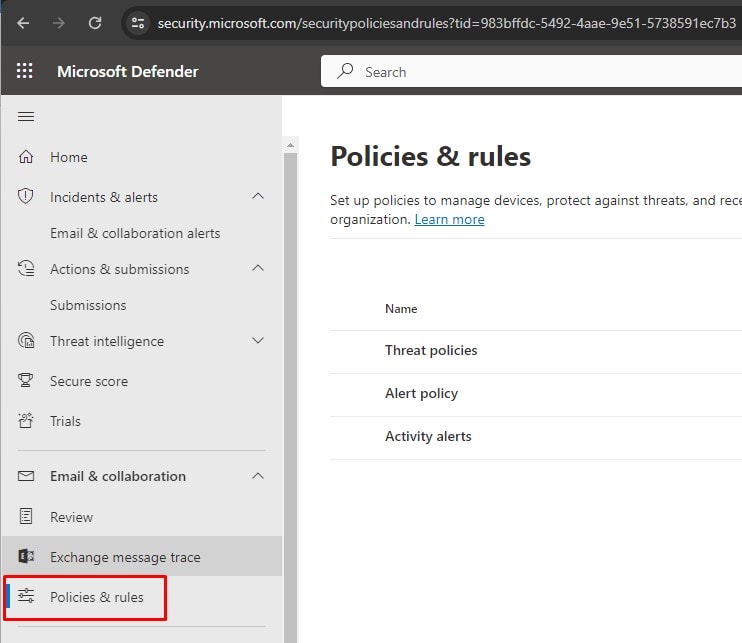Click the sidebar scrollbar up arrow

pos(290,145)
